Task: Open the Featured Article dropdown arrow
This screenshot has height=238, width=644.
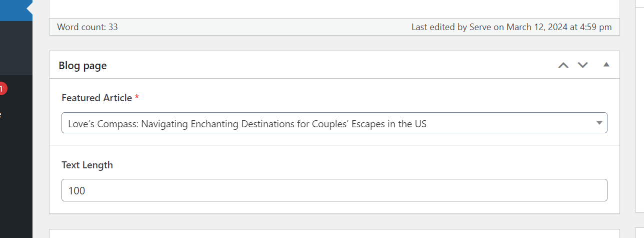Action: pyautogui.click(x=599, y=123)
